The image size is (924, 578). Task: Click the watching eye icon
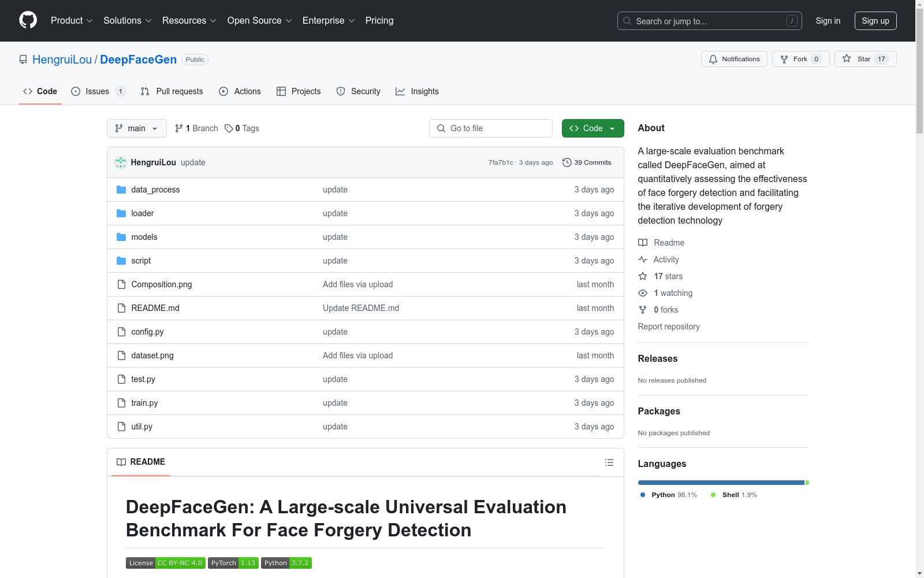(x=643, y=293)
